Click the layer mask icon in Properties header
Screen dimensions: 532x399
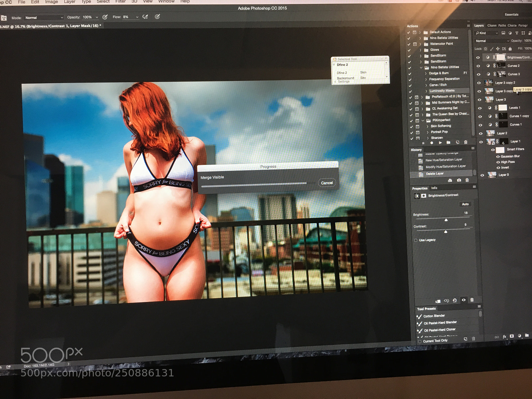(x=424, y=196)
